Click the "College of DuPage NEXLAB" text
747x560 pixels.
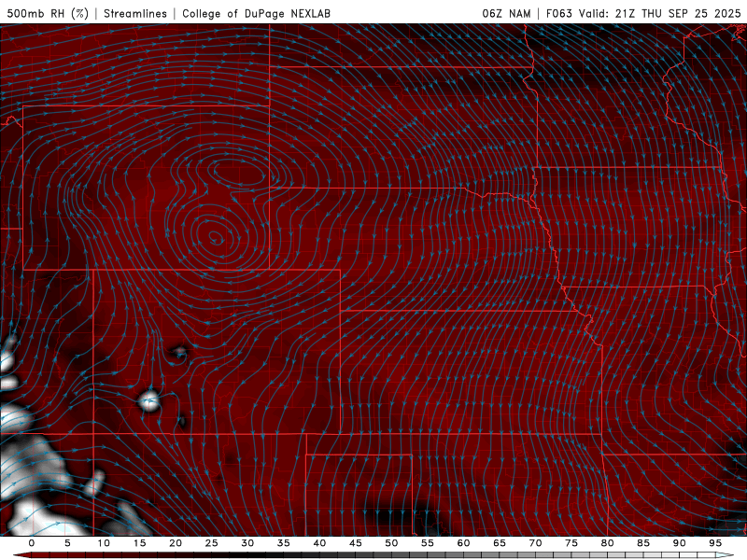click(x=256, y=13)
